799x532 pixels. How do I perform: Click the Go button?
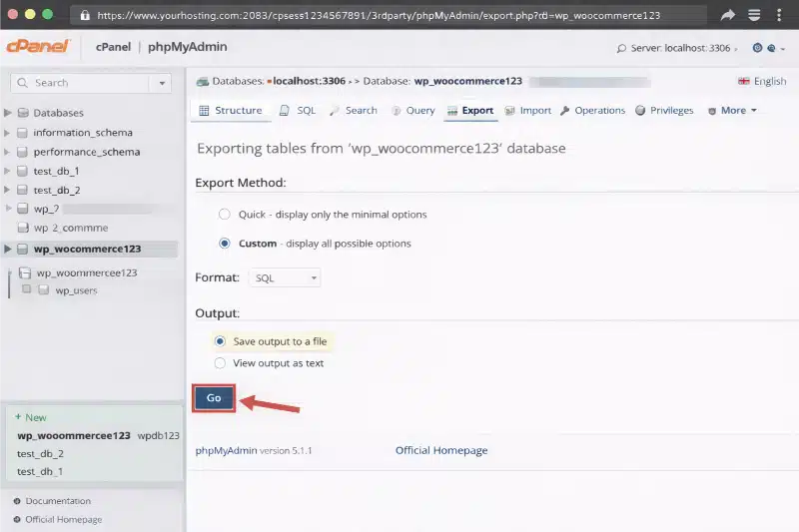point(214,398)
